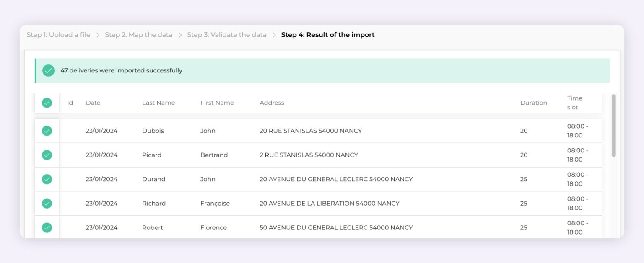Toggle the checkmark for the Picard row
The width and height of the screenshot is (644, 263).
click(x=47, y=155)
